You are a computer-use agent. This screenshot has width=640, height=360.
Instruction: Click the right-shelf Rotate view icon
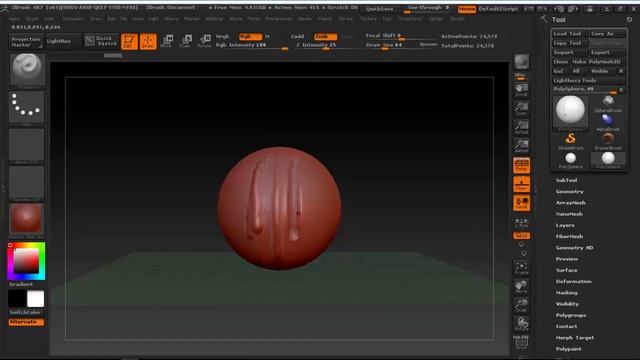point(521,324)
